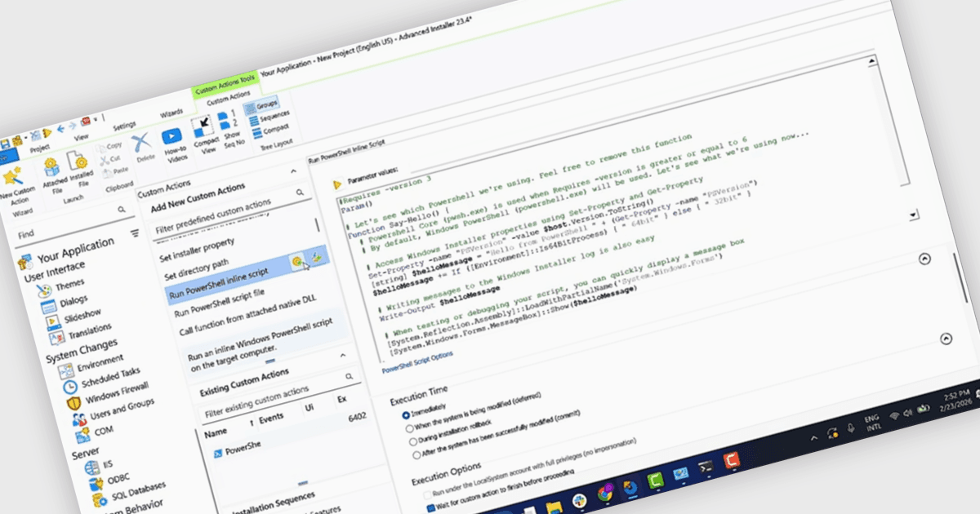
Task: Click the search icon beside Find box
Action: point(121,210)
